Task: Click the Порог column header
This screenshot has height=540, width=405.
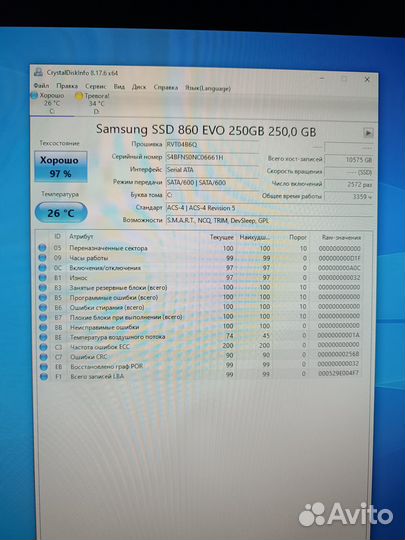Action: [298, 237]
